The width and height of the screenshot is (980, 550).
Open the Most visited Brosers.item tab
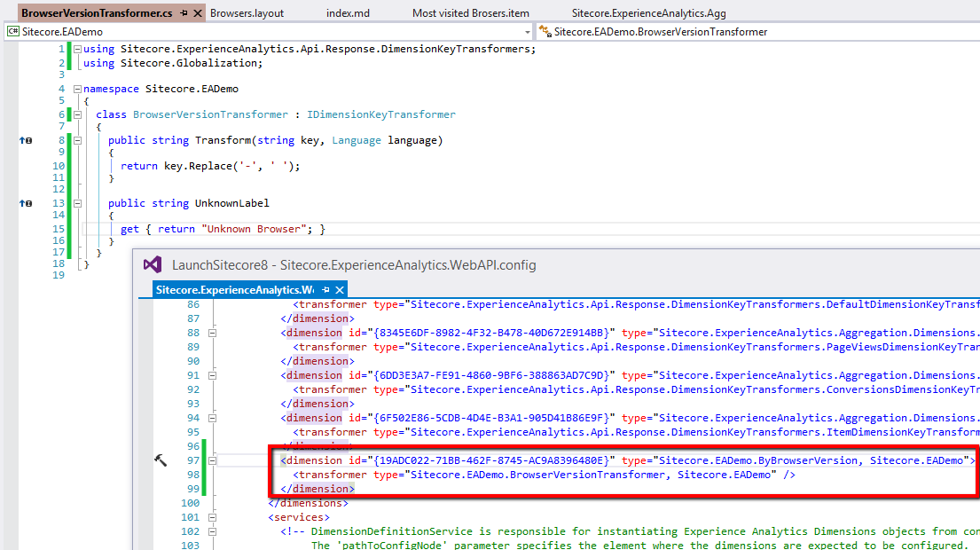tap(470, 13)
